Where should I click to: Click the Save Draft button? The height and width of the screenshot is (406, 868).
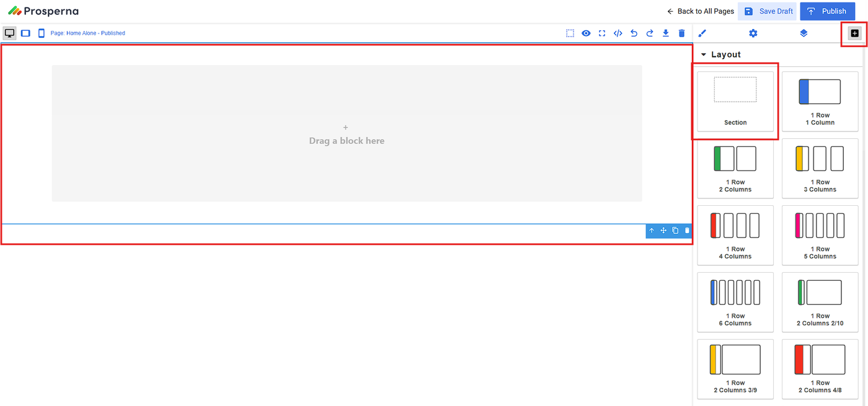click(767, 11)
